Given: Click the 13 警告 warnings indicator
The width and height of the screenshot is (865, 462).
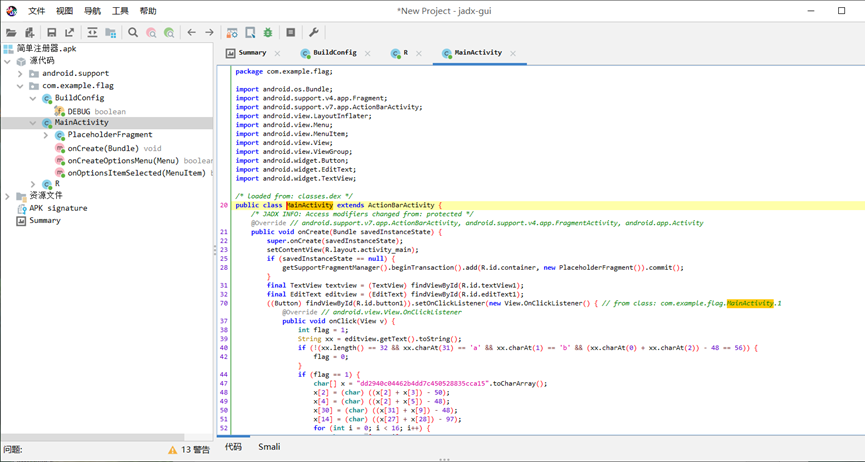Looking at the screenshot, I should [x=189, y=450].
